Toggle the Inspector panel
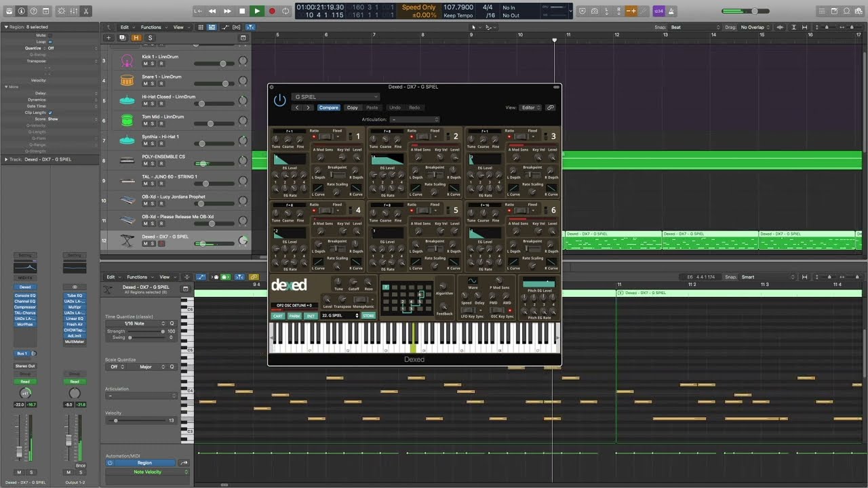The image size is (868, 488). click(x=22, y=11)
